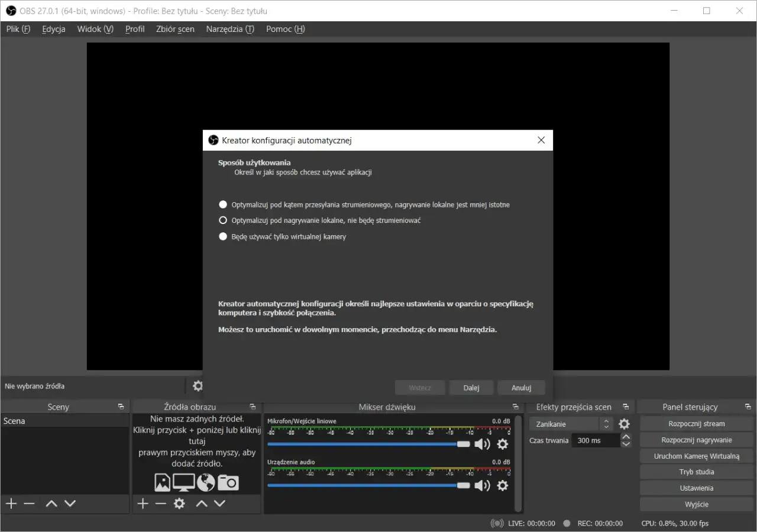The image size is (757, 532).
Task: Click REC 00:00:00 status text
Action: click(600, 523)
